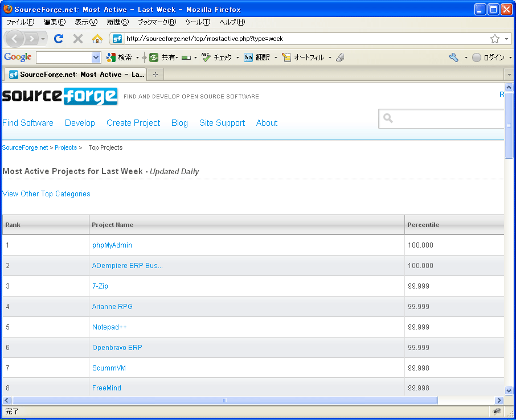516x420 pixels.
Task: Click the 共有 share toolbar button
Action: point(163,57)
